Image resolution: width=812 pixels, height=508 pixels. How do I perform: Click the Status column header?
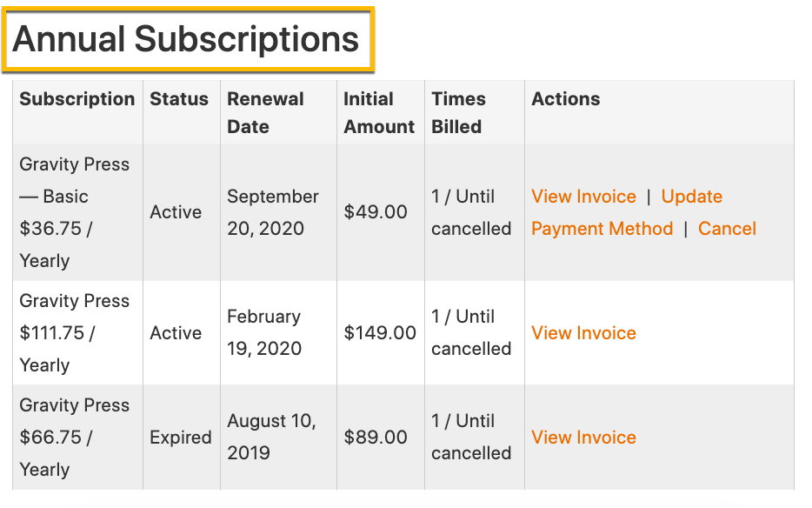pyautogui.click(x=179, y=98)
